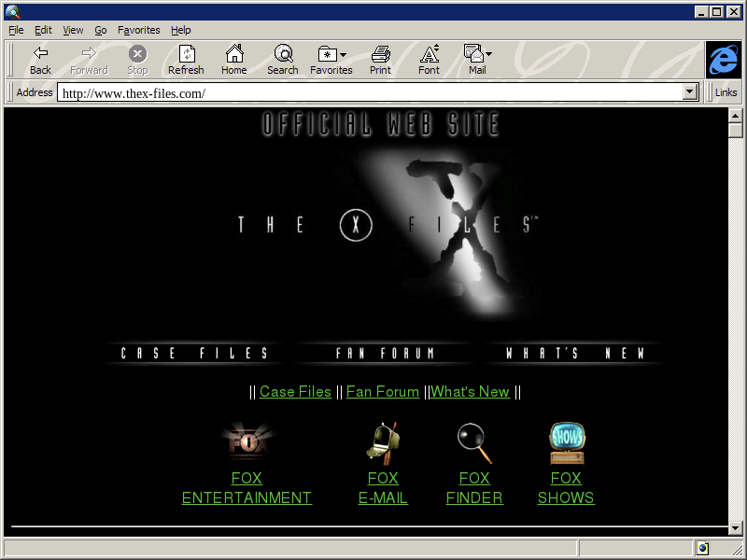
Task: Follow the green Case Files text link
Action: [x=295, y=392]
